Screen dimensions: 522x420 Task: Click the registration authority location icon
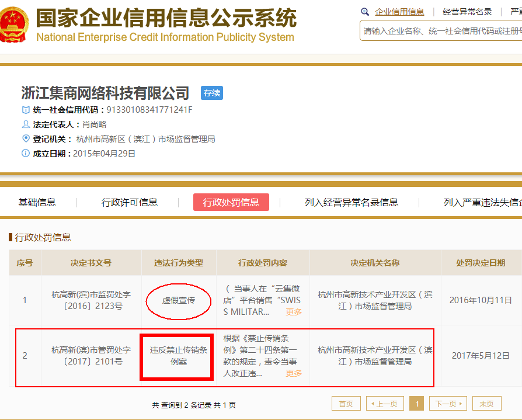click(x=26, y=138)
